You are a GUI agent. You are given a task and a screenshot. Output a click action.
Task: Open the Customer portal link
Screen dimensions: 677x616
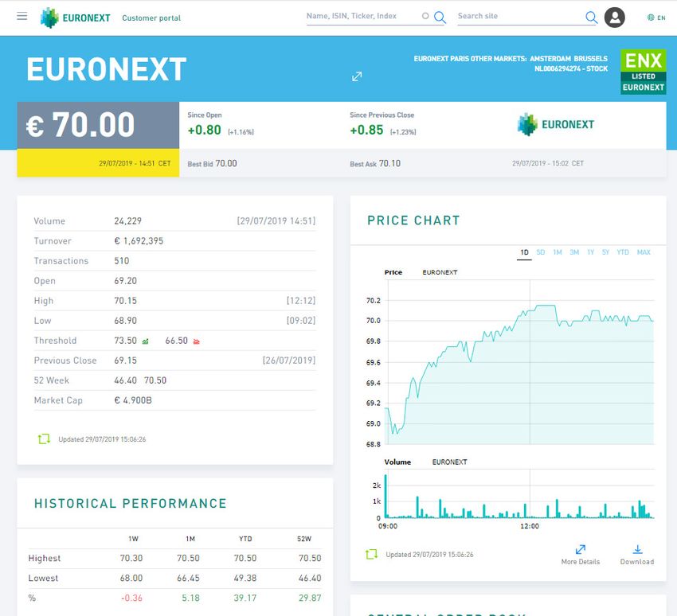point(151,18)
